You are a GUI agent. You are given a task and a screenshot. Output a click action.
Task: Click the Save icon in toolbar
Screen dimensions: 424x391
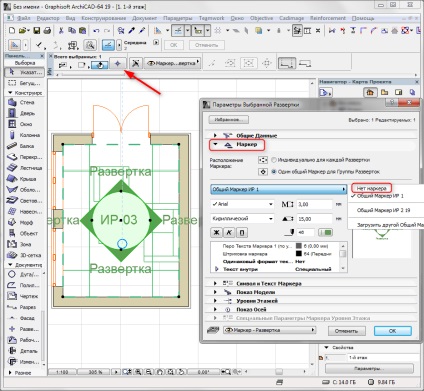pyautogui.click(x=37, y=31)
